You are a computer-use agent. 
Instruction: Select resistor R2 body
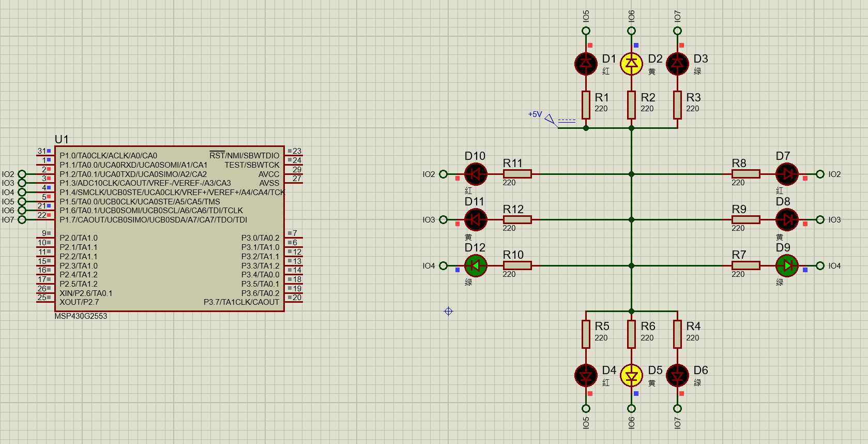pyautogui.click(x=631, y=105)
